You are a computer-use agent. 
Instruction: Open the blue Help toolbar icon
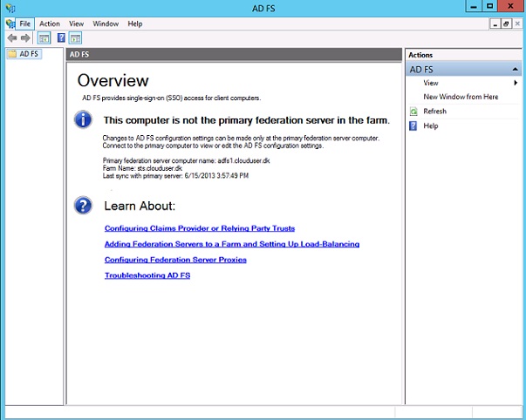(x=61, y=37)
